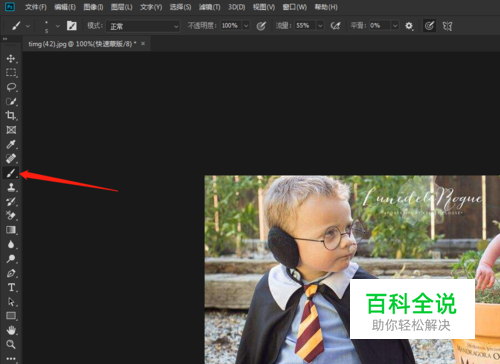The width and height of the screenshot is (500, 364).
Task: Select the Eyedropper tool
Action: (11, 144)
